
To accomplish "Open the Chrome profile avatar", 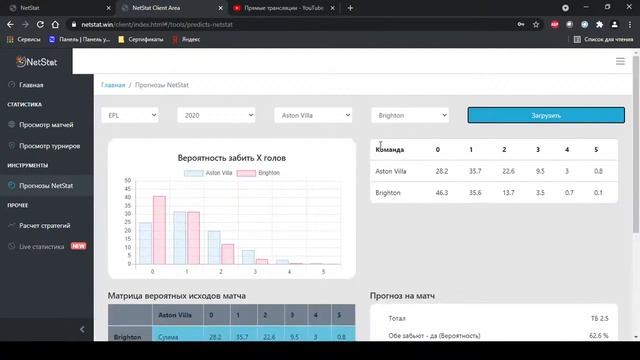I will [614, 24].
